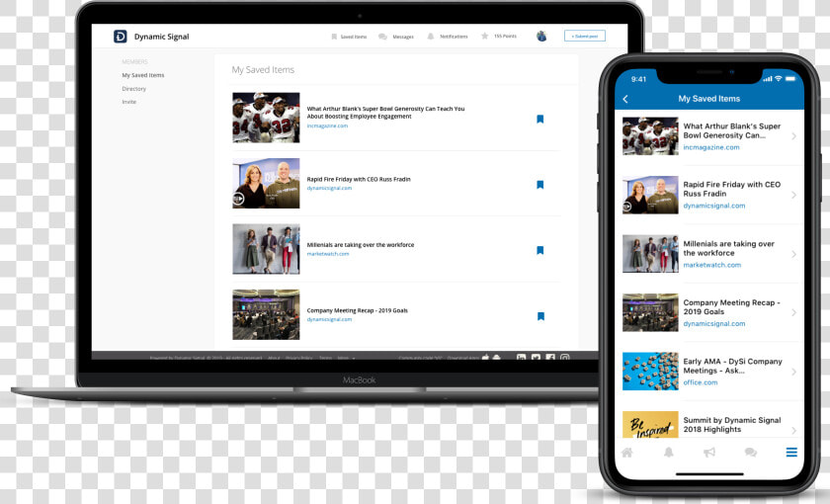Open 'What Arthur Blank's Super Bowl Generosity' title on laptop
The height and width of the screenshot is (504, 830).
tap(385, 113)
